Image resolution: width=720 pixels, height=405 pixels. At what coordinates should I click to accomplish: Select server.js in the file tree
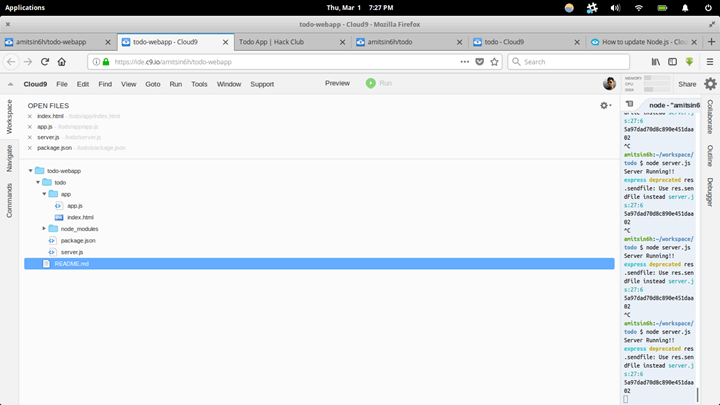[x=72, y=252]
